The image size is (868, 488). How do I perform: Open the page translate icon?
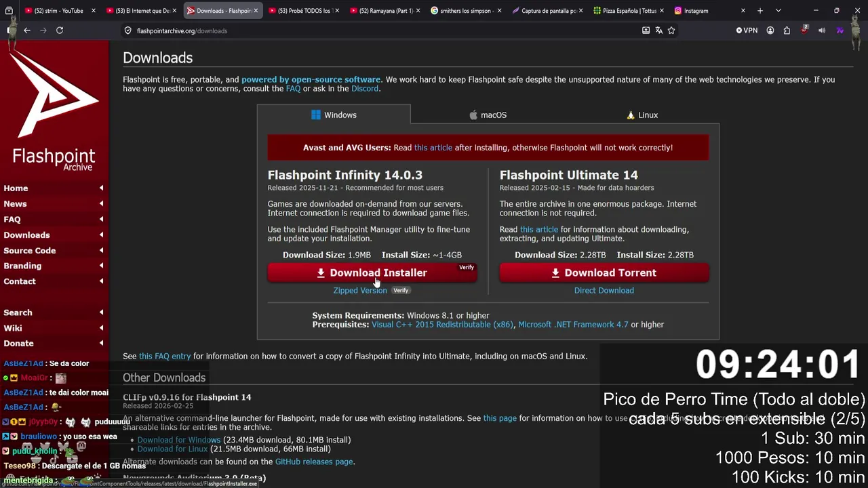[658, 30]
